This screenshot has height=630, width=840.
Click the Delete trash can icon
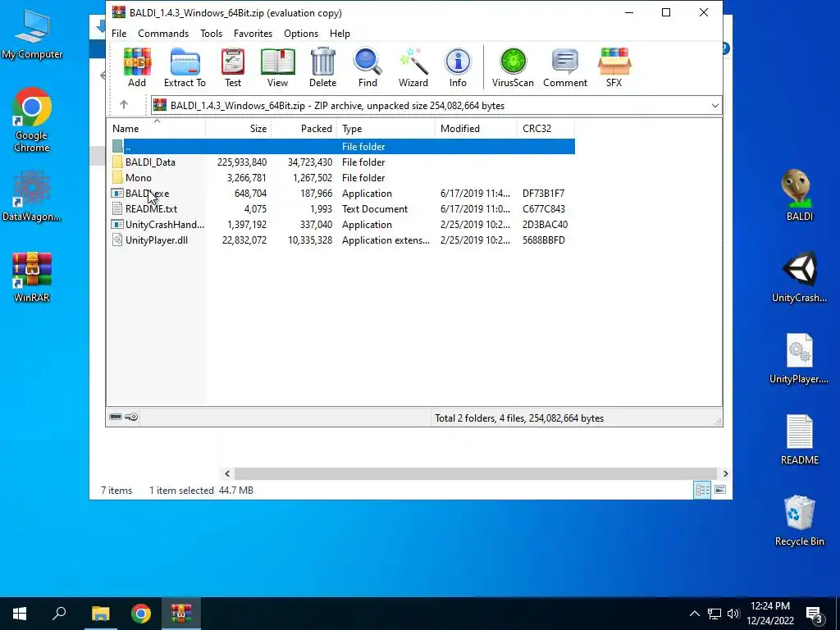pos(322,67)
